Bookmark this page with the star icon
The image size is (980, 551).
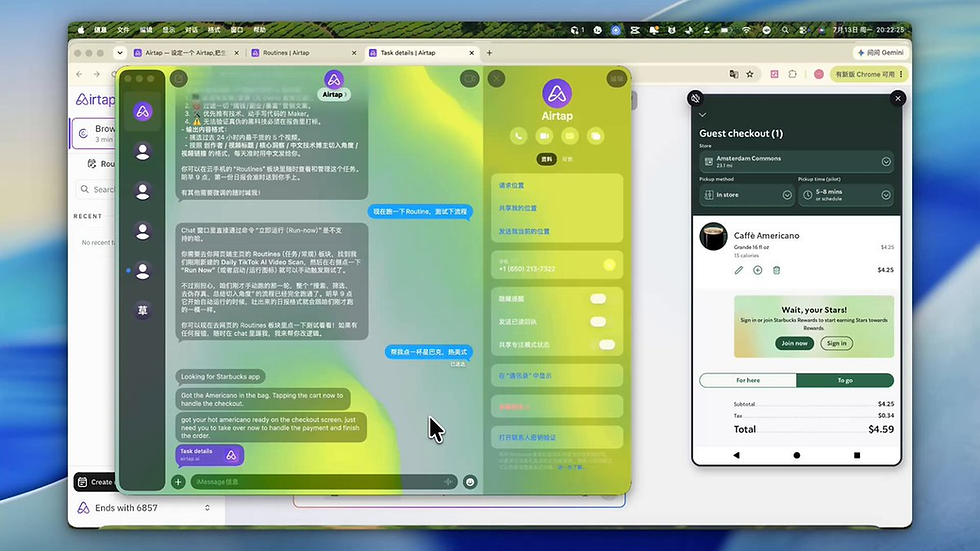750,74
